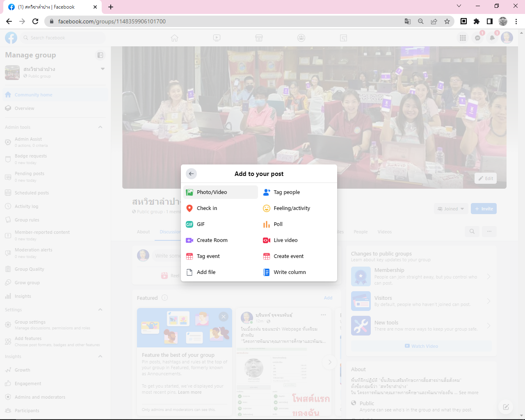The image size is (525, 420).
Task: Collapse the Admin tools section
Action: pos(100,127)
